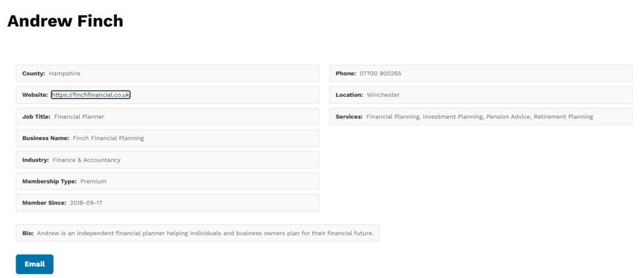Select the Job Title Financial Planner row

click(167, 116)
